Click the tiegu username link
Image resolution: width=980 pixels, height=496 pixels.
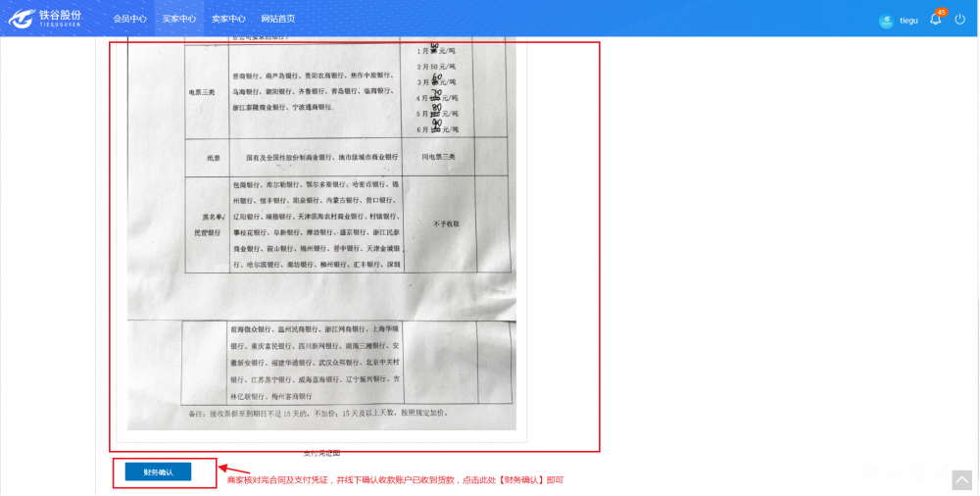[908, 21]
